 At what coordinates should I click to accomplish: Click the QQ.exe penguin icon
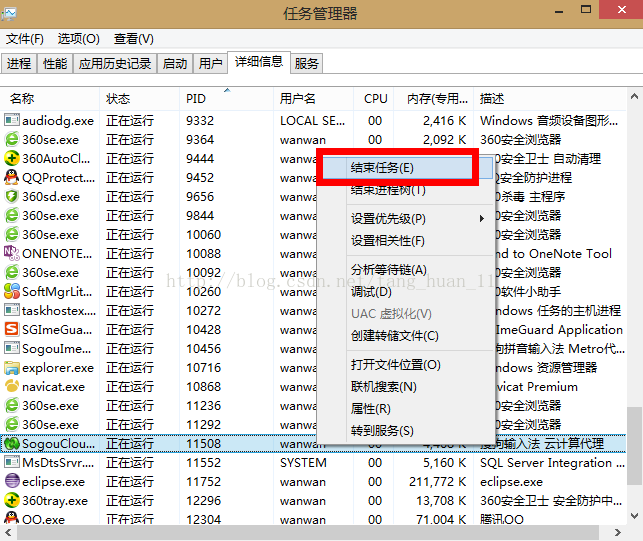[x=11, y=518]
